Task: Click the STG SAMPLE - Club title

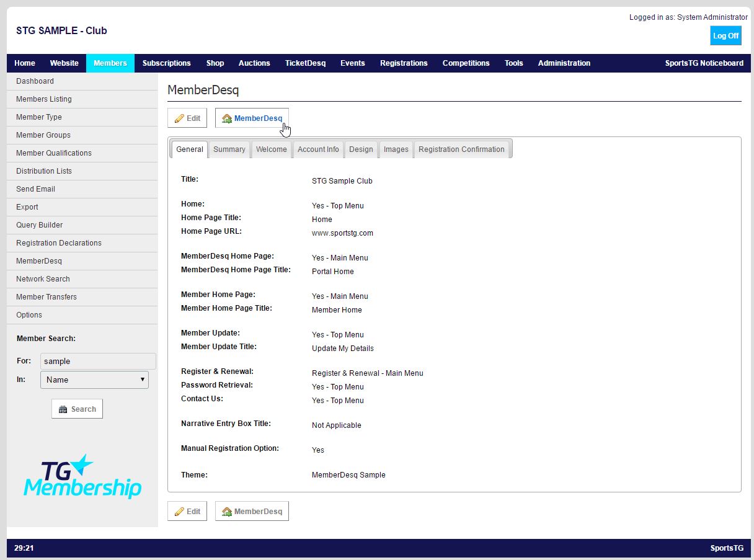Action: (x=61, y=30)
